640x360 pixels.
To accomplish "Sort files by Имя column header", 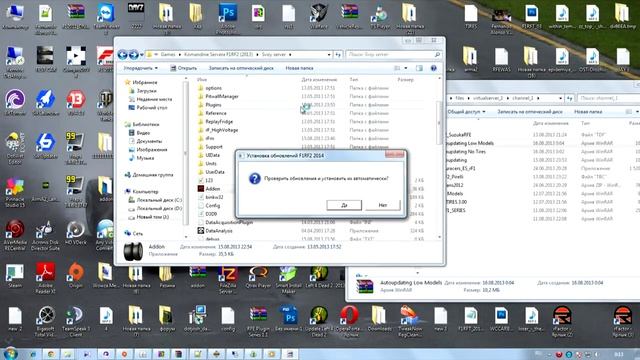I will (202, 80).
